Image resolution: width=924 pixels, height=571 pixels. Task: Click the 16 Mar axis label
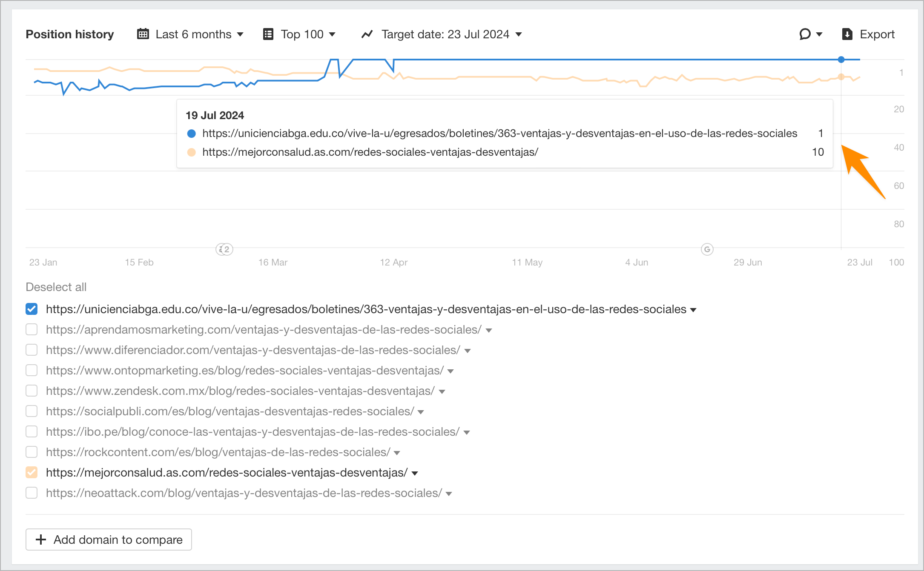(273, 262)
